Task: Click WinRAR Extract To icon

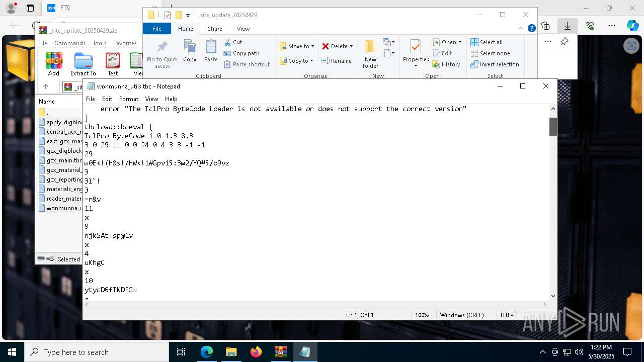Action: 83,64
